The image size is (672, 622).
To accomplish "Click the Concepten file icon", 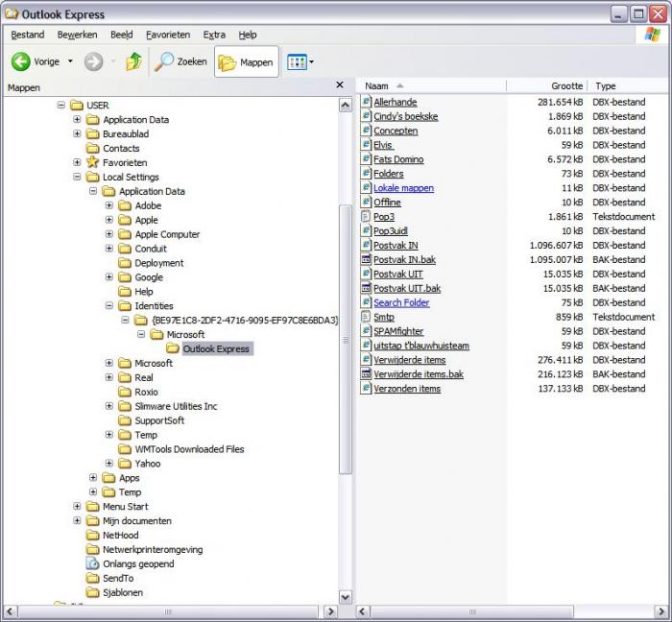I will (x=366, y=131).
